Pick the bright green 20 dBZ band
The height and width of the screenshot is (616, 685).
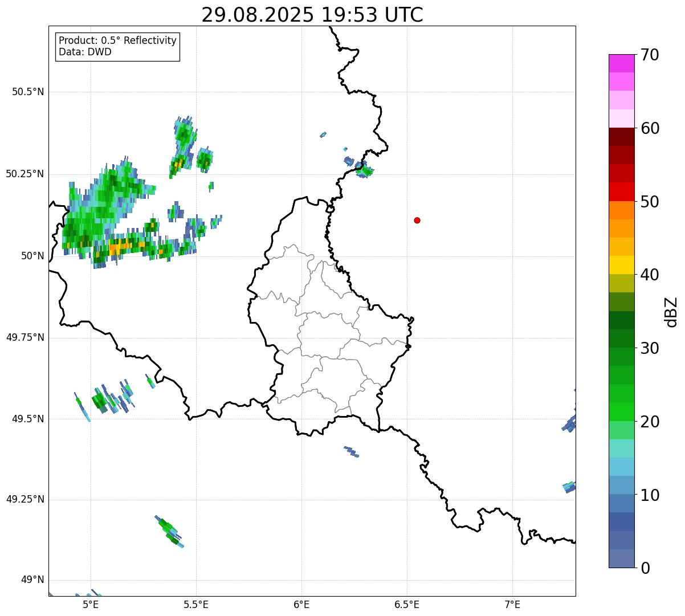(x=621, y=412)
